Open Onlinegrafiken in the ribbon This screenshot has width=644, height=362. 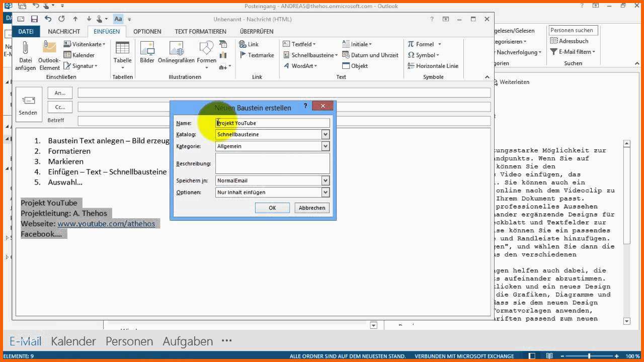click(x=176, y=49)
